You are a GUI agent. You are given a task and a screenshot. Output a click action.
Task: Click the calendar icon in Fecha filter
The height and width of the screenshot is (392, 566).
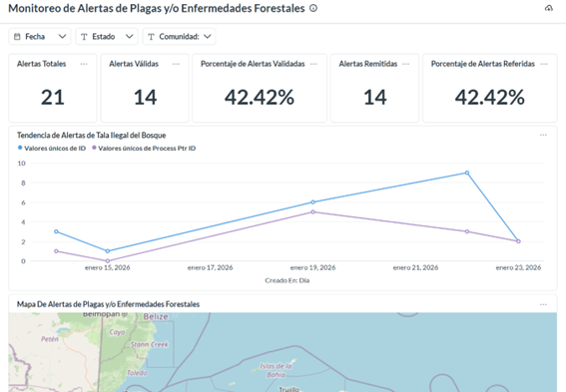pyautogui.click(x=17, y=37)
